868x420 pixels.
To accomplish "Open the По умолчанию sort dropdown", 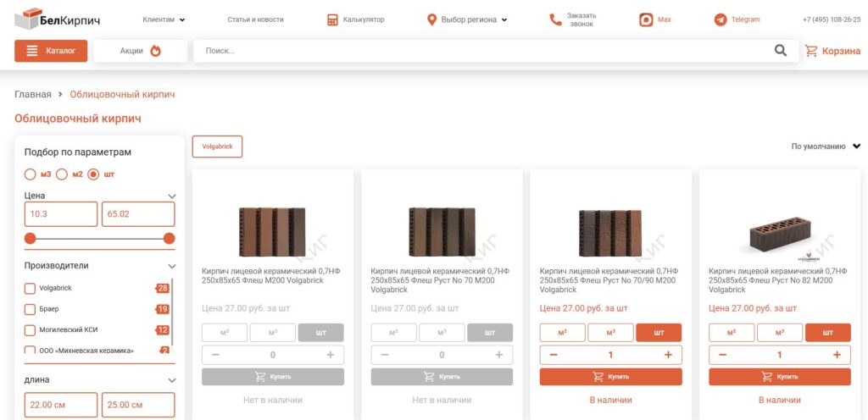I will coord(826,146).
